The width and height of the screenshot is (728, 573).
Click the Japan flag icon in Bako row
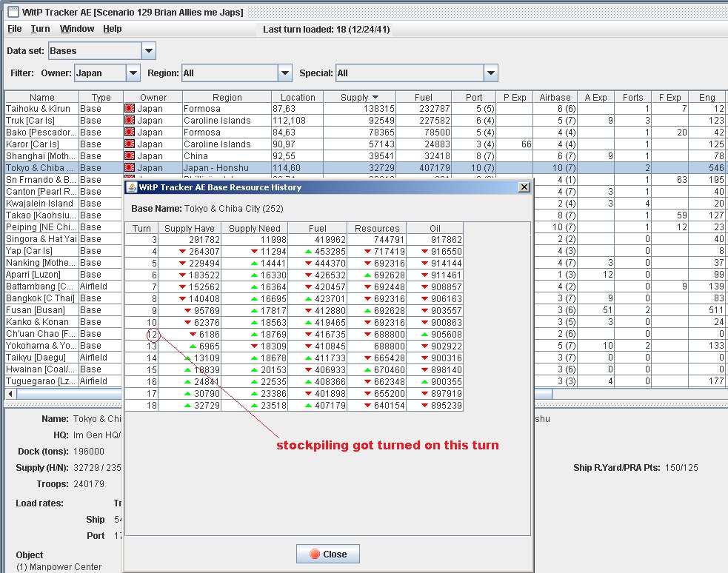coord(130,133)
